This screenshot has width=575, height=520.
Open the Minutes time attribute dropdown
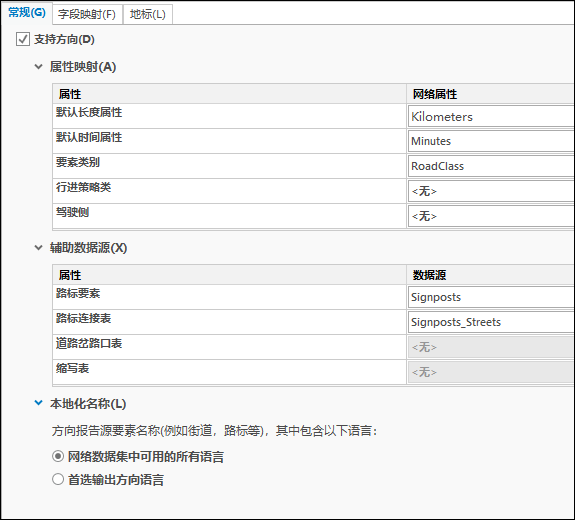(491, 141)
